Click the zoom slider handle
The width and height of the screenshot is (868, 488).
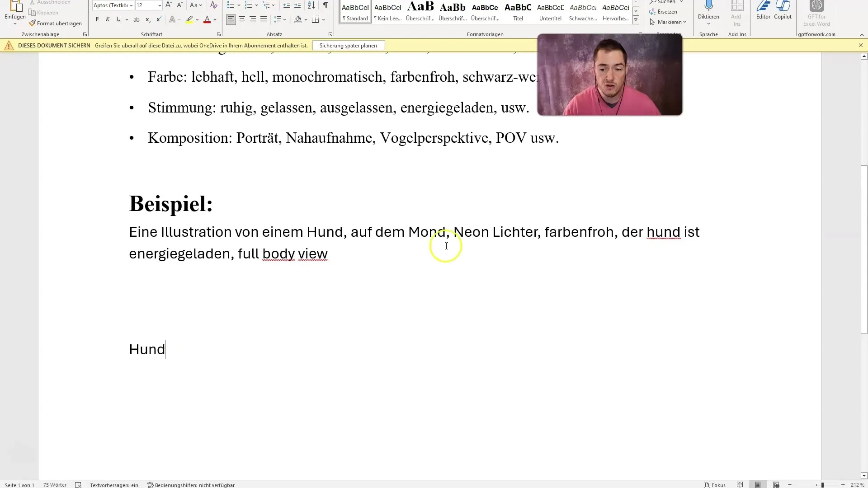822,485
